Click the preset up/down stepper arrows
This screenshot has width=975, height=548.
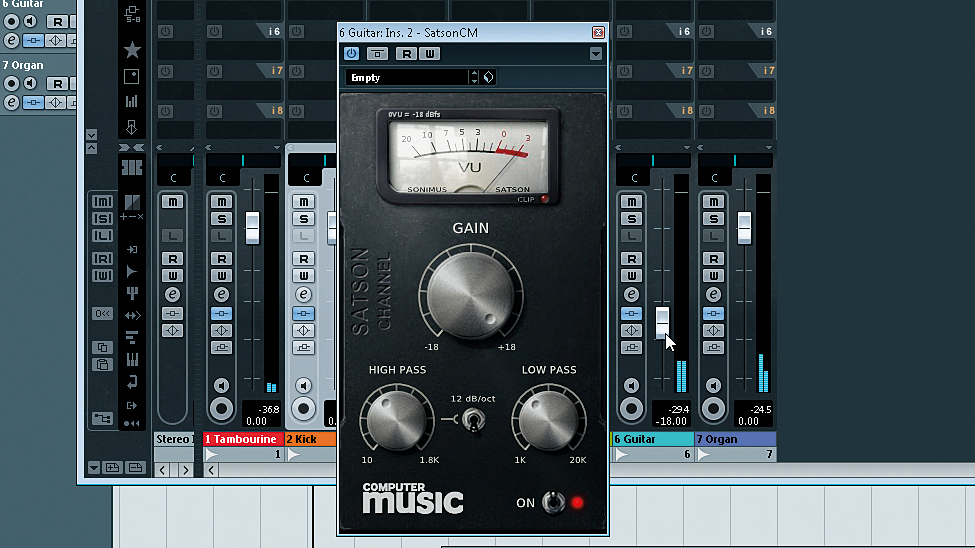[x=474, y=78]
